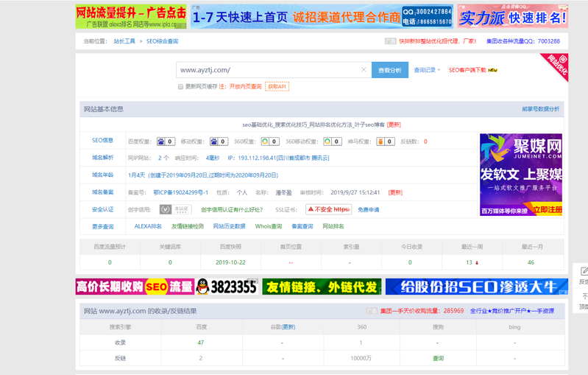The image size is (588, 375).
Task: Click the 查看分析 search button
Action: click(390, 70)
